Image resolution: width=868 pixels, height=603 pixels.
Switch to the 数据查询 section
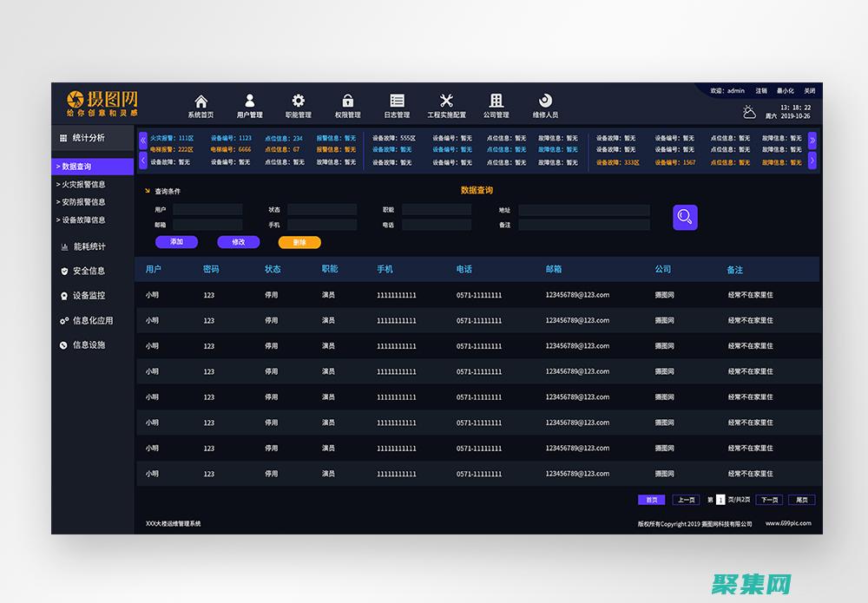click(x=76, y=166)
